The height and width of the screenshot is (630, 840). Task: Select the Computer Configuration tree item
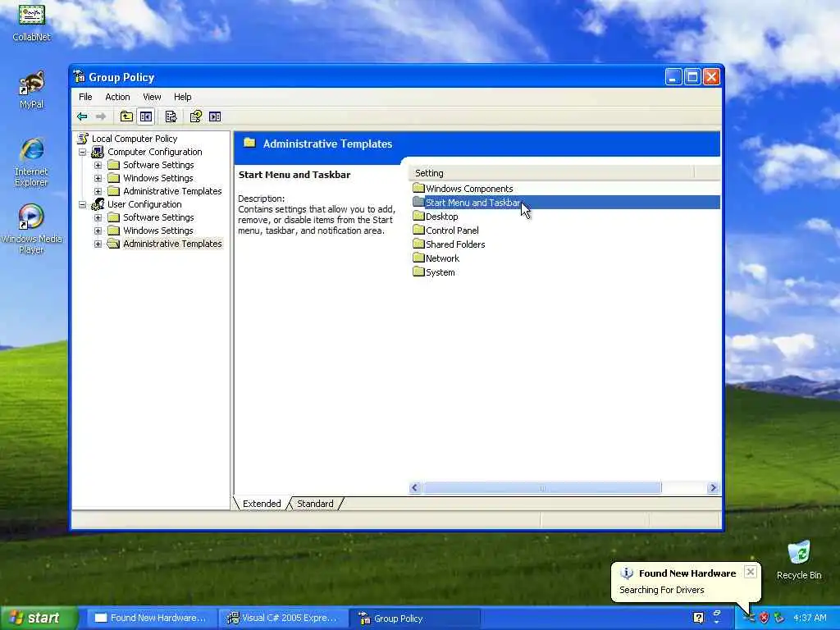pos(147,152)
